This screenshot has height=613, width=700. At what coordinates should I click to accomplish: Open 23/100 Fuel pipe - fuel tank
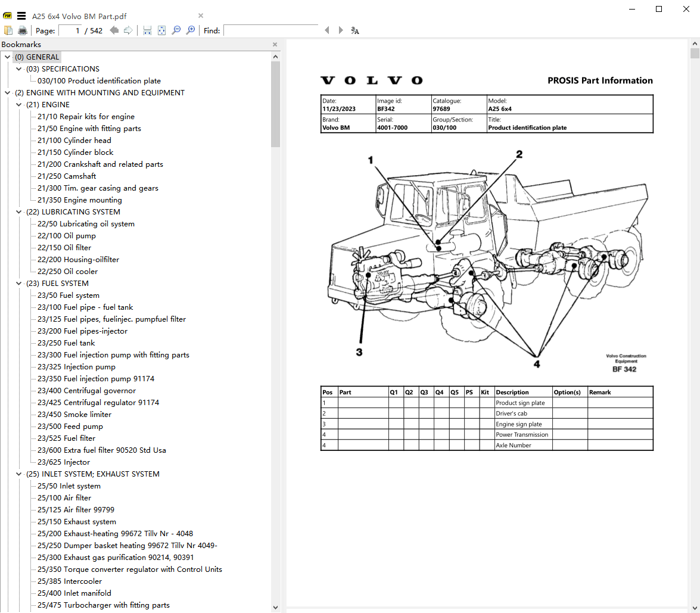point(85,307)
